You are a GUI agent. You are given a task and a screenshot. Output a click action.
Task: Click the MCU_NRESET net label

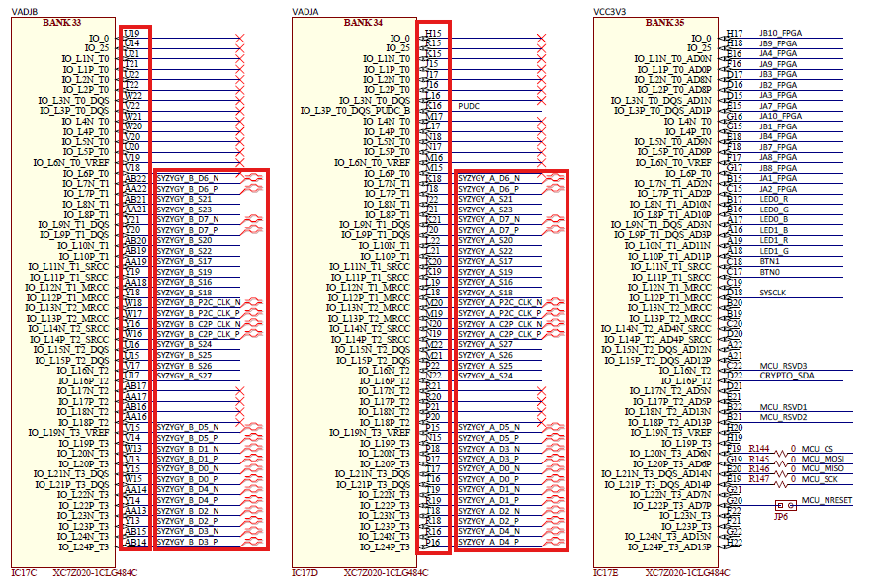coord(827,500)
